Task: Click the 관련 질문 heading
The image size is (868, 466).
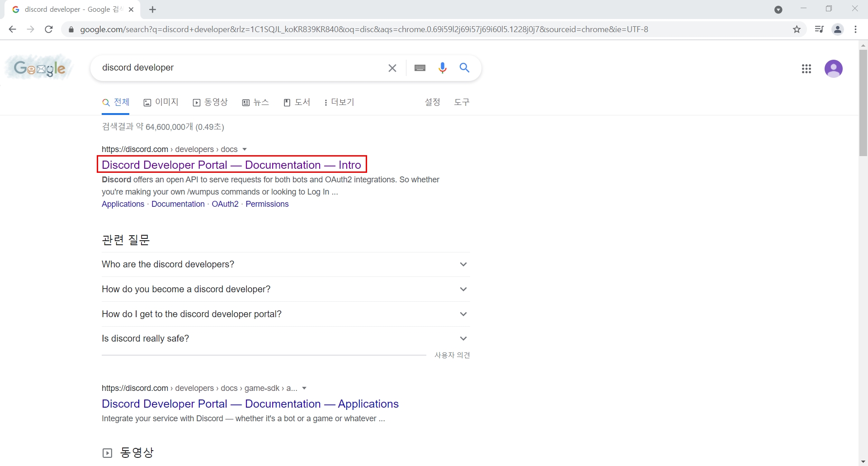Action: pyautogui.click(x=126, y=240)
